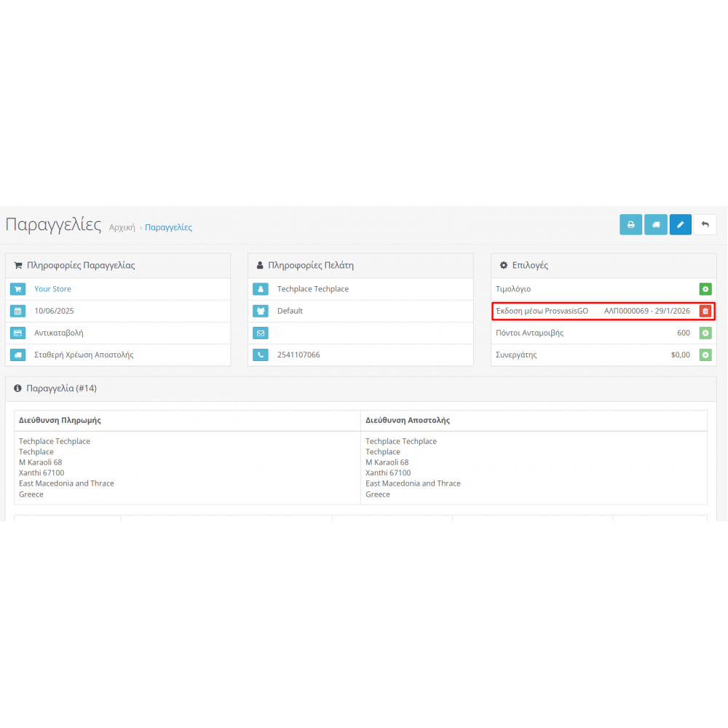728x728 pixels.
Task: Click the back arrow button
Action: (x=705, y=224)
